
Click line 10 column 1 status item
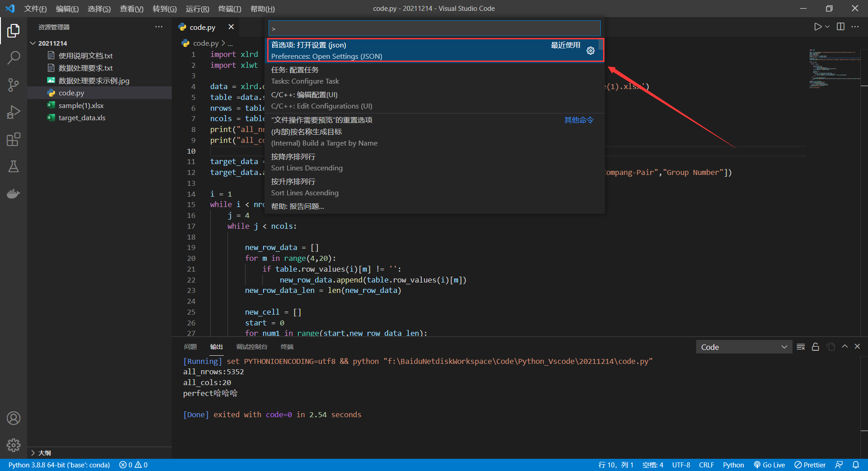[x=616, y=465]
